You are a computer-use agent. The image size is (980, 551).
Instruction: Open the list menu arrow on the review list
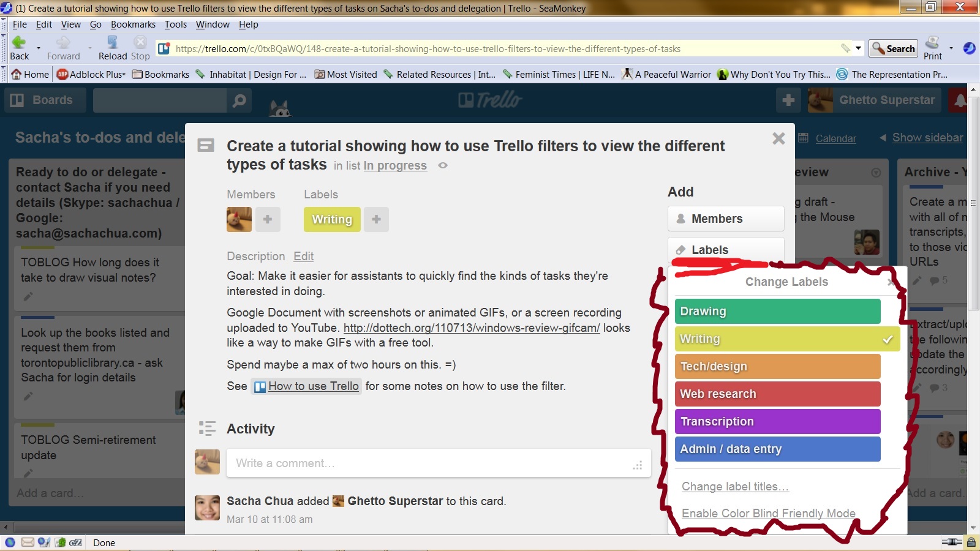(x=876, y=173)
